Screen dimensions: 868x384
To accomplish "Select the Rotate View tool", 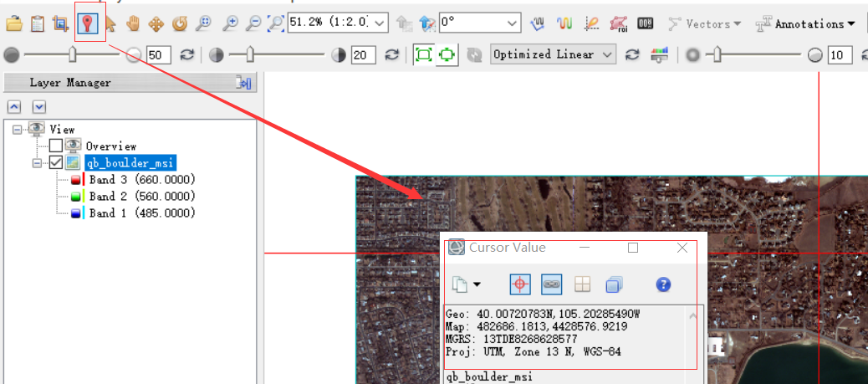I will (x=180, y=23).
